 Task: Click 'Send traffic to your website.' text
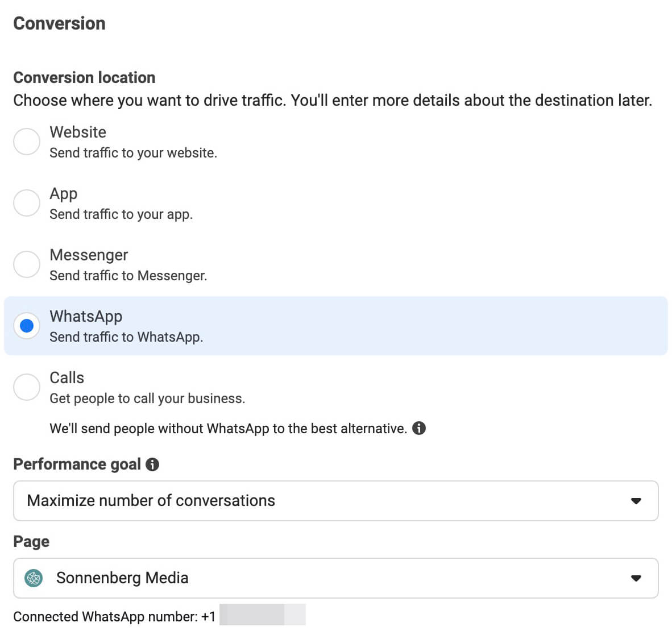pyautogui.click(x=133, y=153)
